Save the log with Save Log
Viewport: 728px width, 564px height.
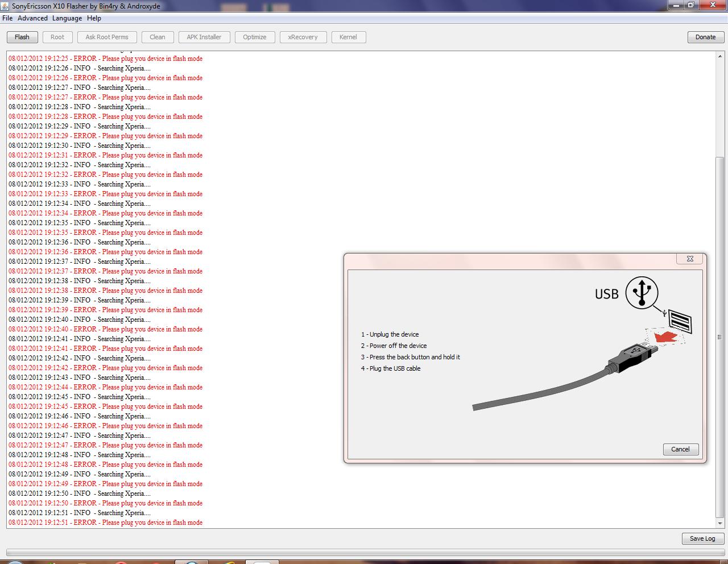click(x=702, y=538)
